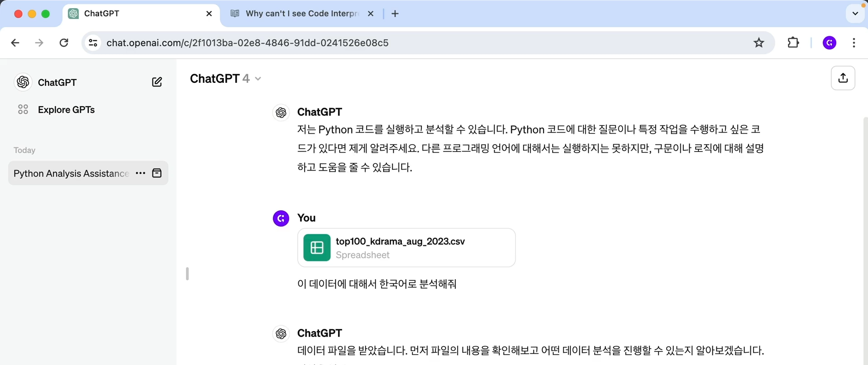This screenshot has width=868, height=365.
Task: Click the reply starting '저는 Python 코드를 실행하고'
Action: coord(530,148)
